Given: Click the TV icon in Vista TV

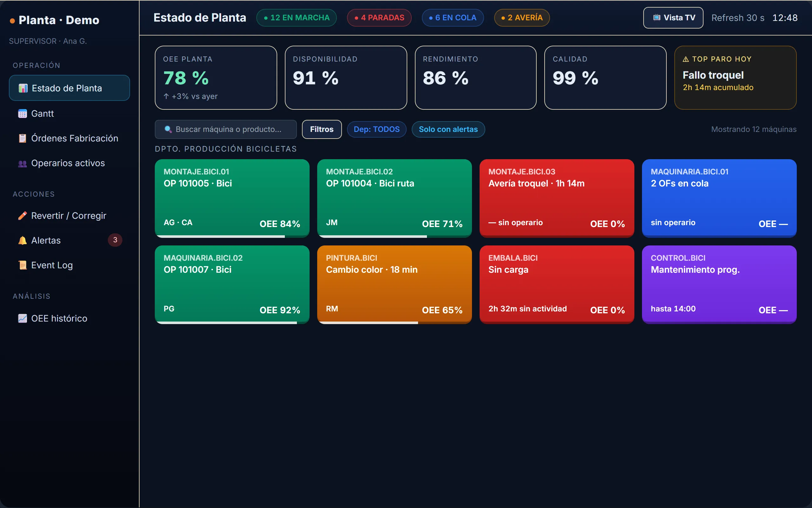Looking at the screenshot, I should [x=657, y=17].
